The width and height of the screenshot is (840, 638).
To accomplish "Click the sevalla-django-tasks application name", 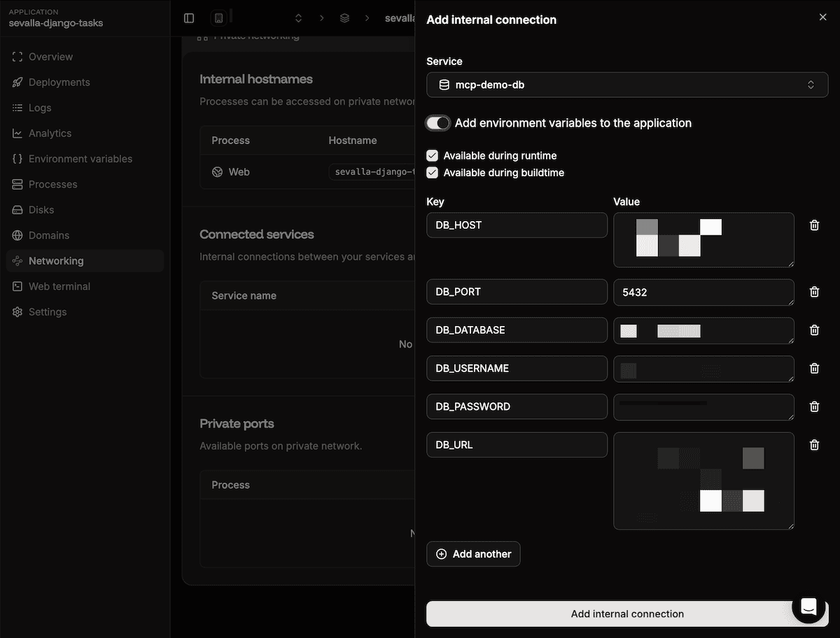I will [x=55, y=23].
